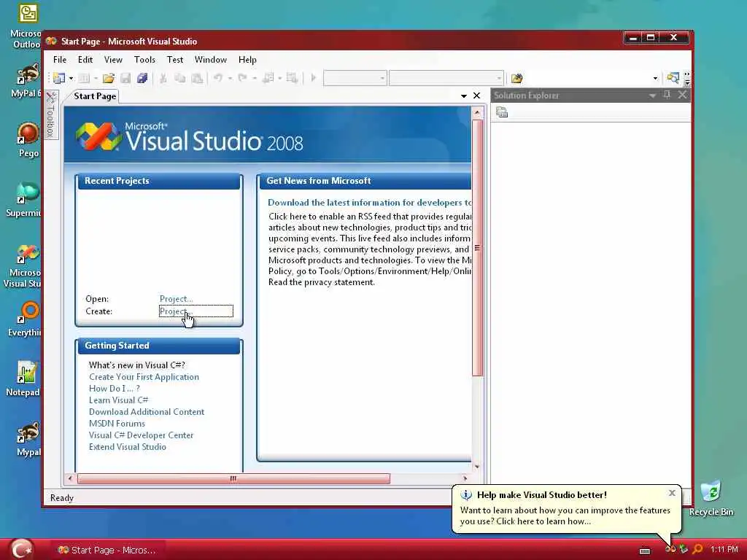Open the Help menu
This screenshot has height=560, width=747.
247,60
